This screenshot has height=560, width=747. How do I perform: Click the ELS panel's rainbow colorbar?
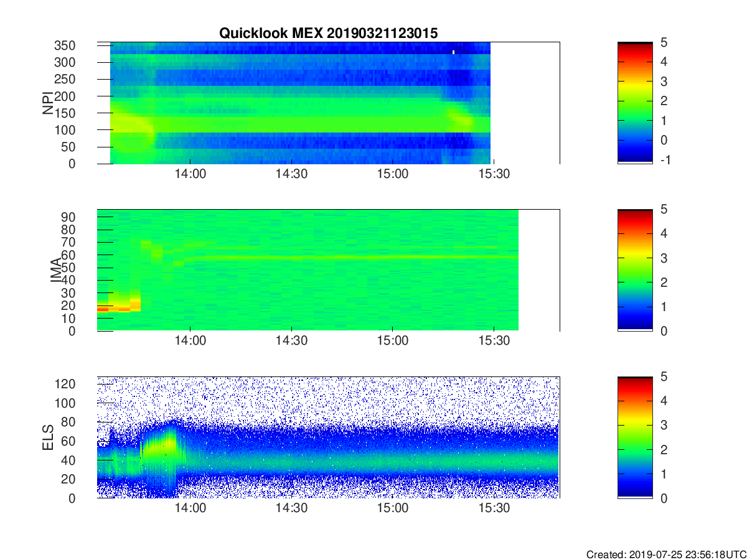click(x=635, y=437)
